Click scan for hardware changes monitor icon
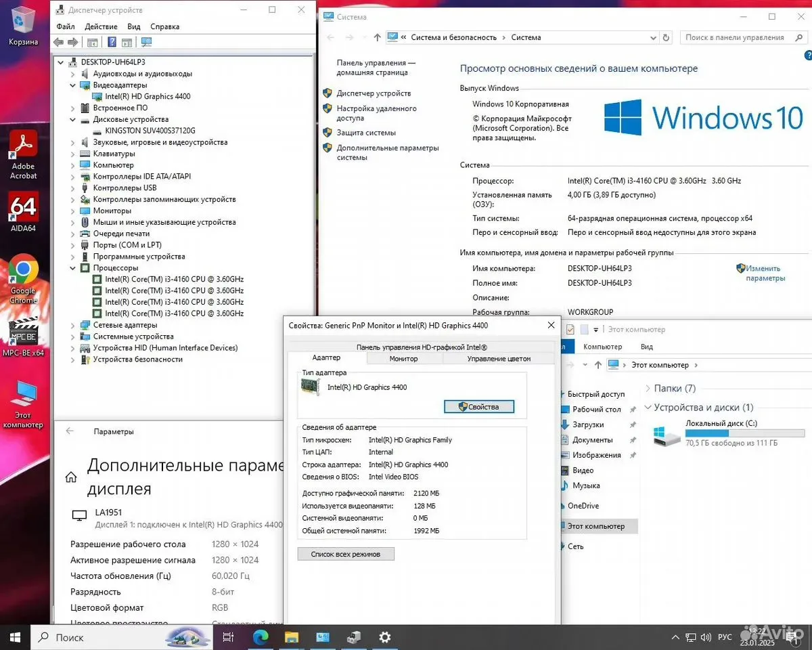The height and width of the screenshot is (650, 812). point(146,42)
